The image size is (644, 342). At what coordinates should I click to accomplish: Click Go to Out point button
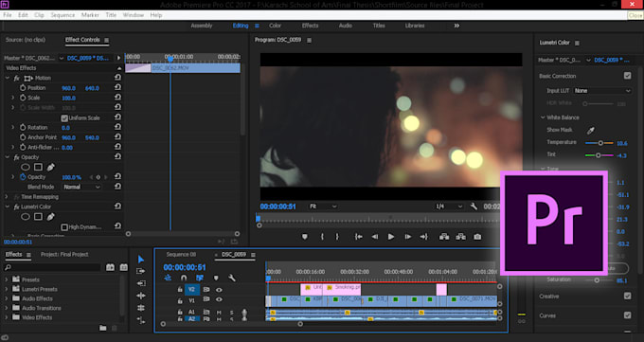(x=423, y=237)
